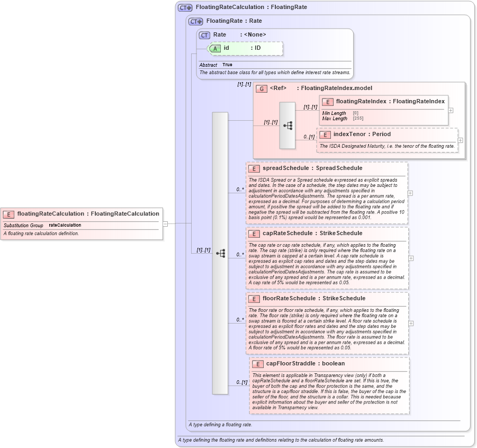The height and width of the screenshot is (448, 477).
Task: Expand floatingRateIndex details with its plus button
Action: 451,110
